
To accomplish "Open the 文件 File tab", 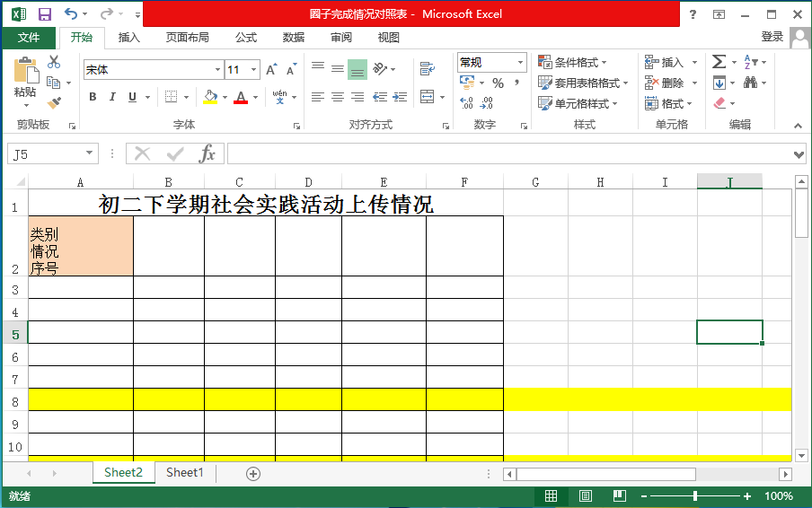I will click(29, 37).
